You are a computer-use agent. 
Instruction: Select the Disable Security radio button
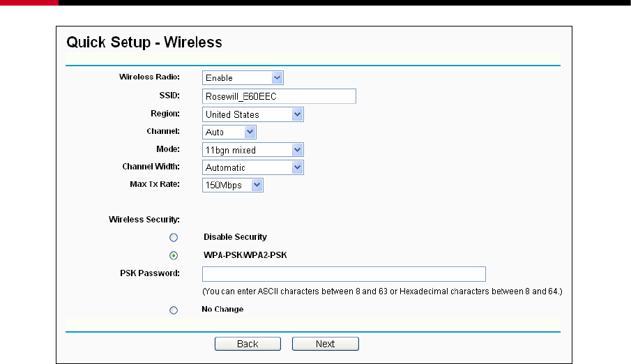tap(174, 238)
